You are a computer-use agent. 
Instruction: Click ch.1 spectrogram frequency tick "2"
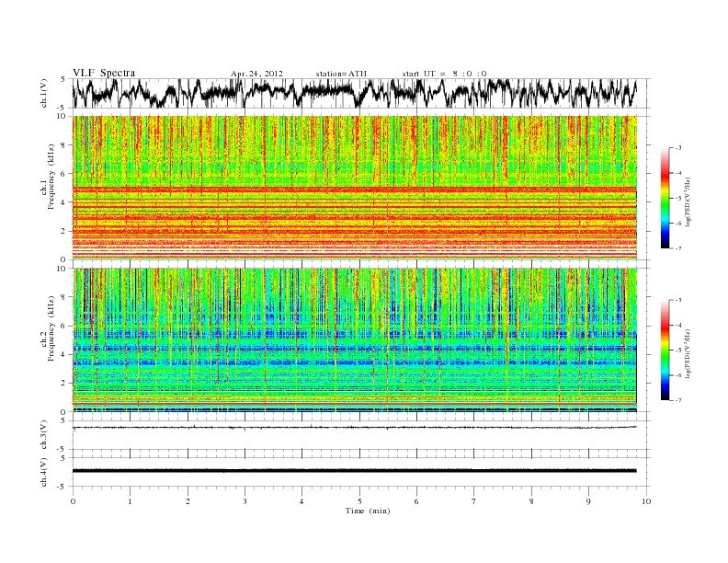(x=64, y=231)
